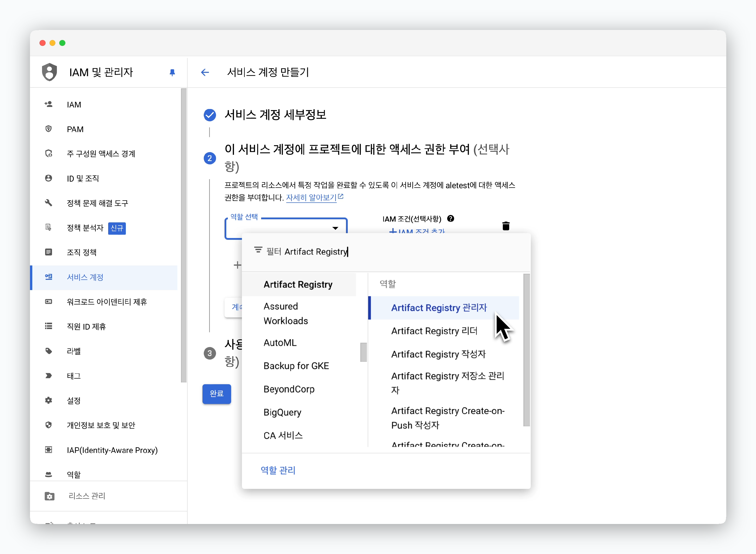Screen dimensions: 756x554
Task: Click the product category list scrollbar
Action: (x=363, y=352)
